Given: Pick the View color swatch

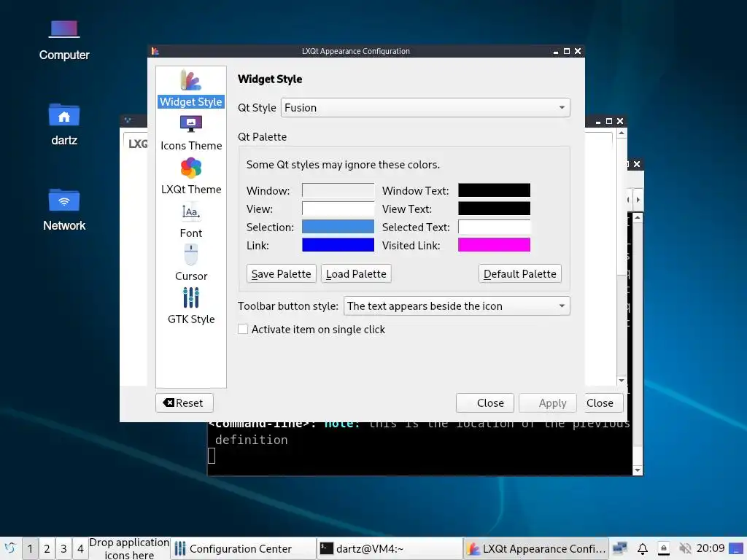Looking at the screenshot, I should tap(338, 209).
